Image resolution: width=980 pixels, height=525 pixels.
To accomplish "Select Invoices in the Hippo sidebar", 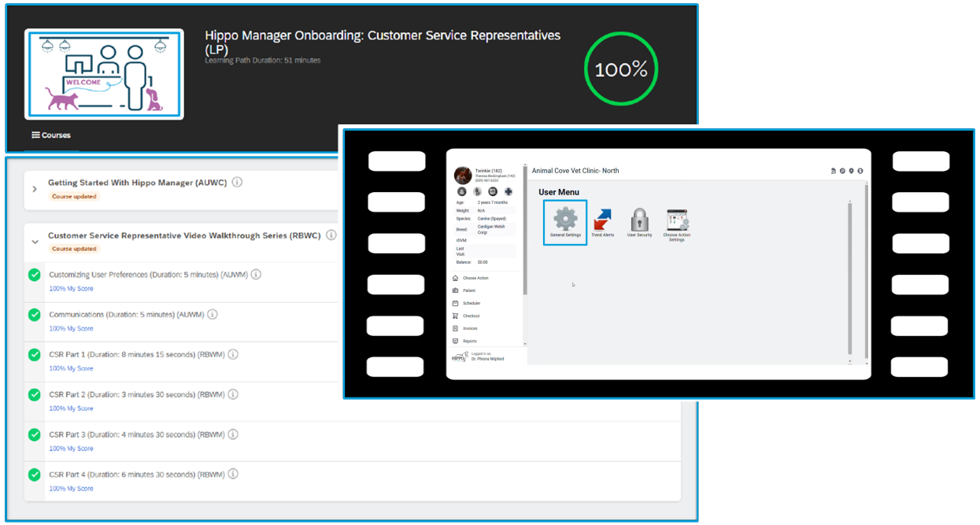I will [x=465, y=328].
